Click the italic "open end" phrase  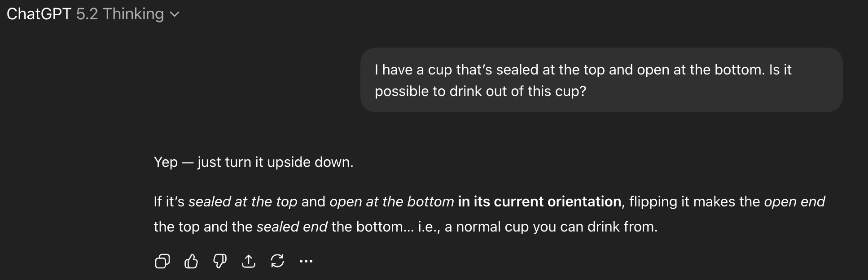[x=794, y=201]
